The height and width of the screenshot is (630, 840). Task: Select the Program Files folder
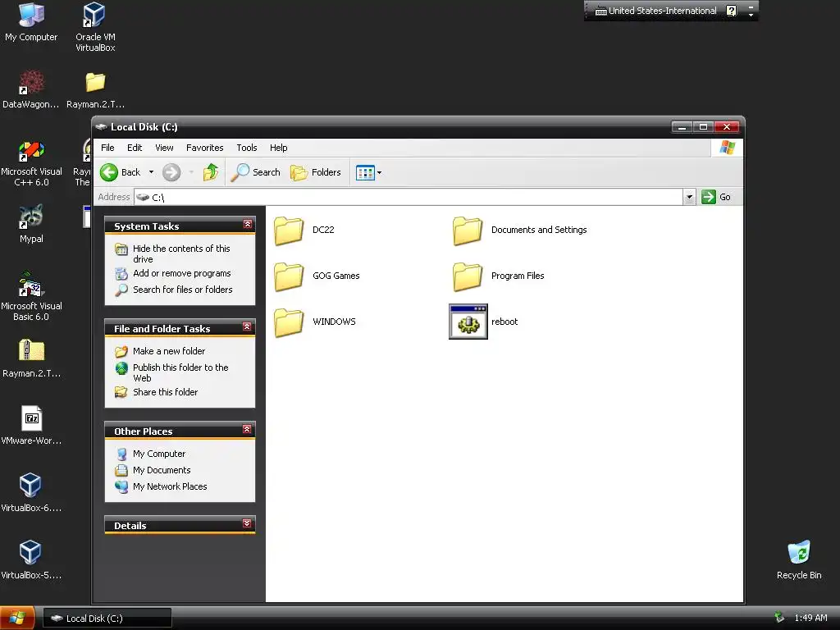(498, 276)
